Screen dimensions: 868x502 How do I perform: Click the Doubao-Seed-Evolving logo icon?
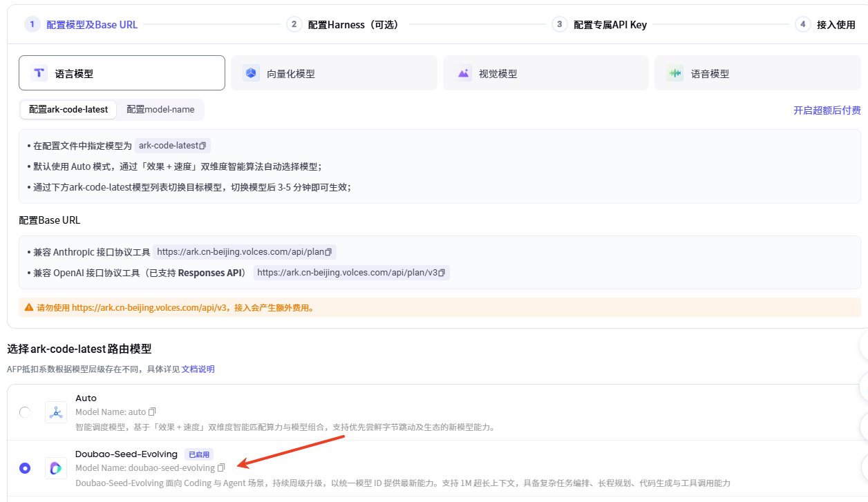pos(56,468)
